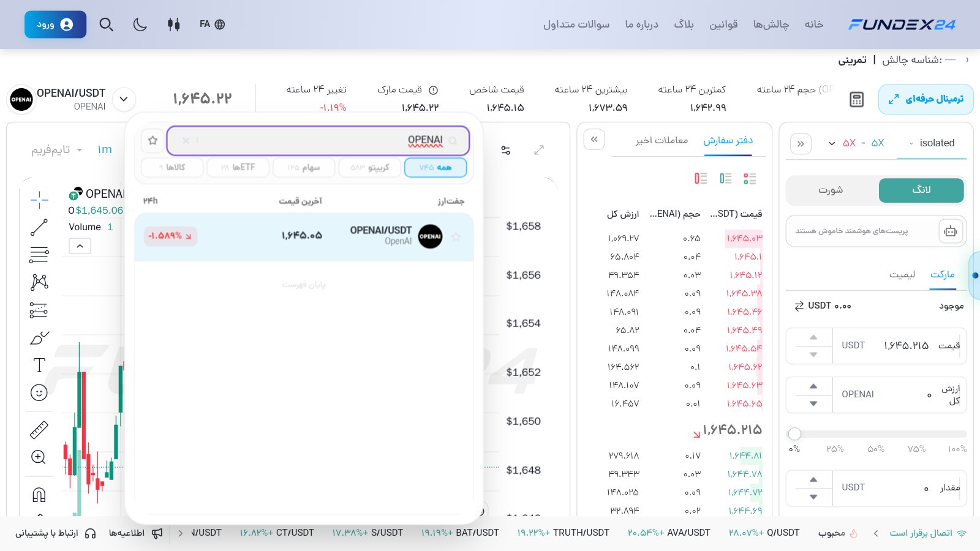Viewport: 980px width, 551px height.
Task: Select the horizontal lines Fibonacci tool
Action: [x=39, y=255]
